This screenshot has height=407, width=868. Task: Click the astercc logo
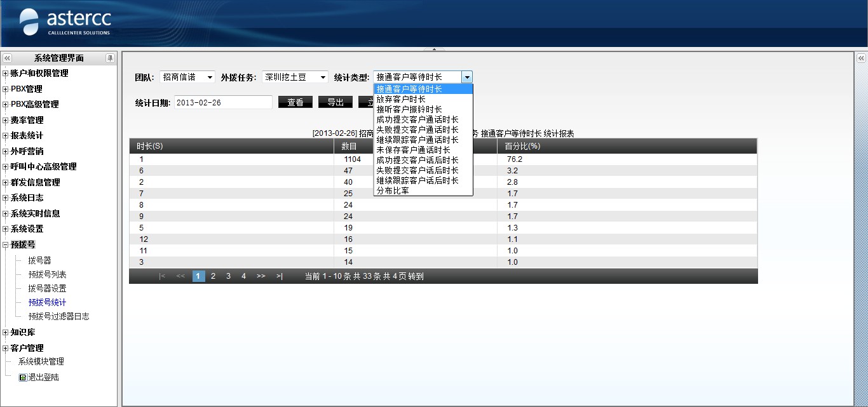coord(65,22)
